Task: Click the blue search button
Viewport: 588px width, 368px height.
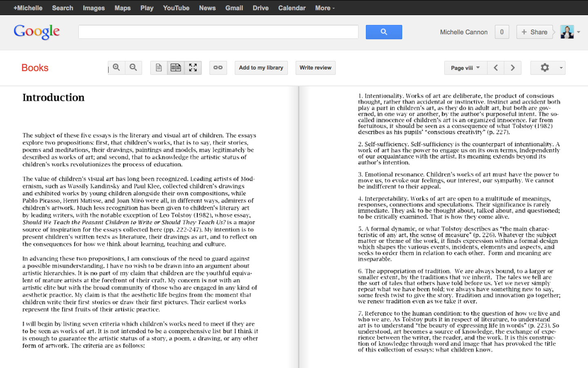Action: pos(383,32)
